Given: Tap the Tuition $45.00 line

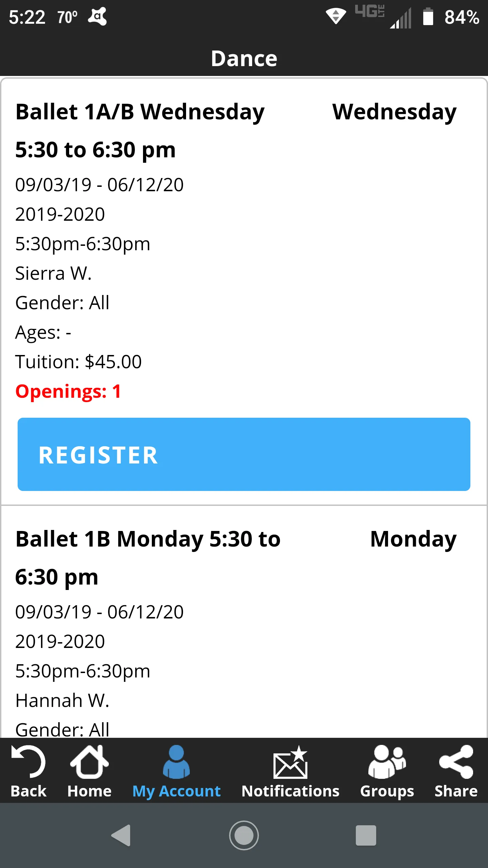Looking at the screenshot, I should [x=78, y=362].
